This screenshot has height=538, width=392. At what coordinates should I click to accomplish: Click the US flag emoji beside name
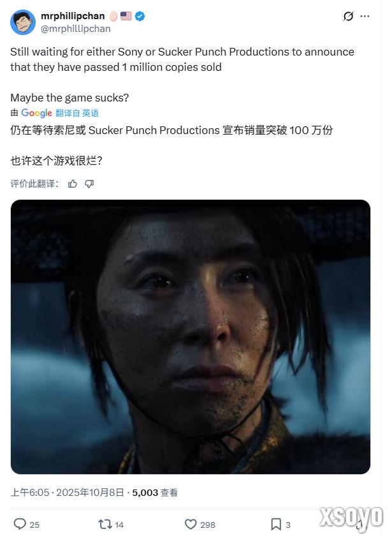pyautogui.click(x=126, y=16)
